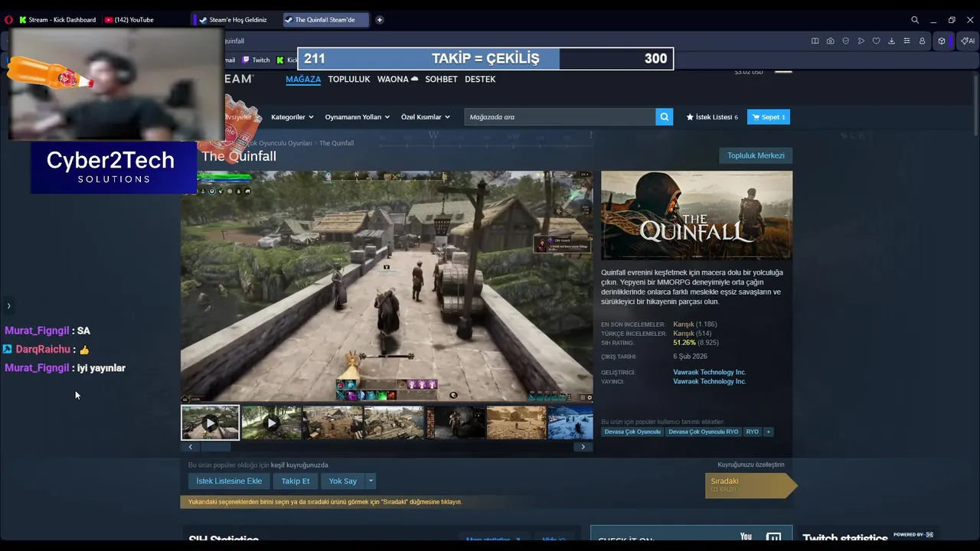The image size is (980, 551).
Task: Select the snowy landscape screenshot thumbnail
Action: [570, 422]
